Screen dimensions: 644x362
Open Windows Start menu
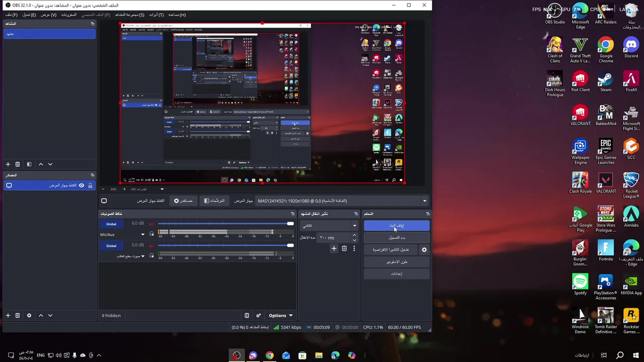[636, 355]
